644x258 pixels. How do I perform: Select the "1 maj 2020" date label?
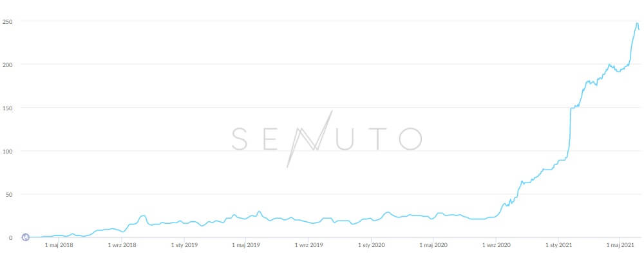433,245
